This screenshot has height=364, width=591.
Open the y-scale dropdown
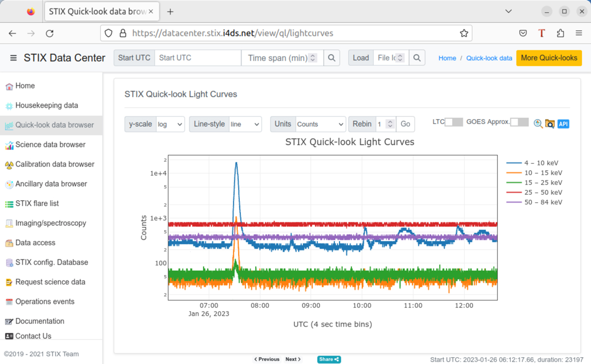[170, 124]
